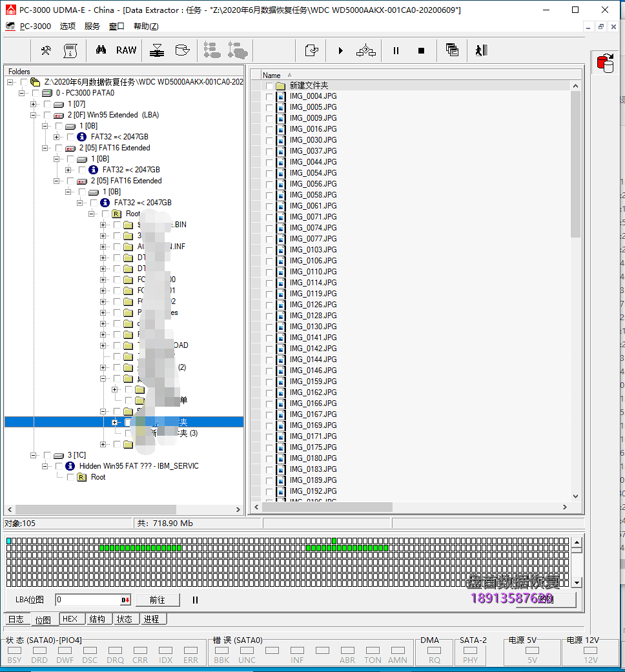Click the exit running-man icon
The height and width of the screenshot is (672, 625).
[482, 50]
